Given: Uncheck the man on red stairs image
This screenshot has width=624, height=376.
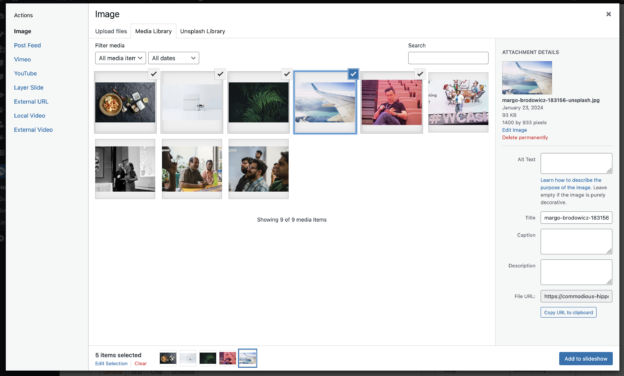Looking at the screenshot, I should 420,74.
